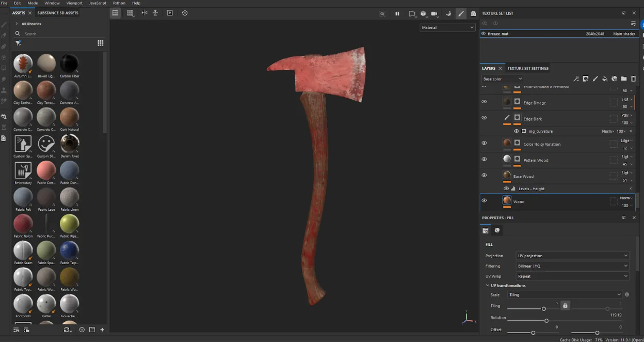644x342 pixels.
Task: Add a fill layer with bucket icon
Action: (x=605, y=79)
